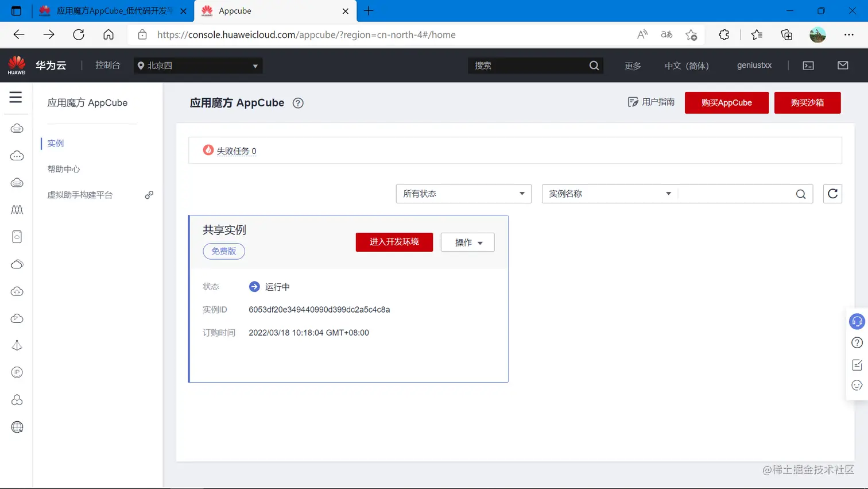868x489 pixels.
Task: Open browser extensions puzzle icon
Action: pos(724,34)
